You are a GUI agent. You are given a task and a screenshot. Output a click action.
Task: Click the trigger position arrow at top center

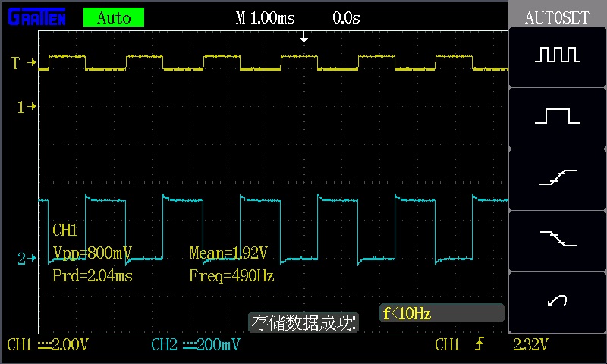(304, 37)
